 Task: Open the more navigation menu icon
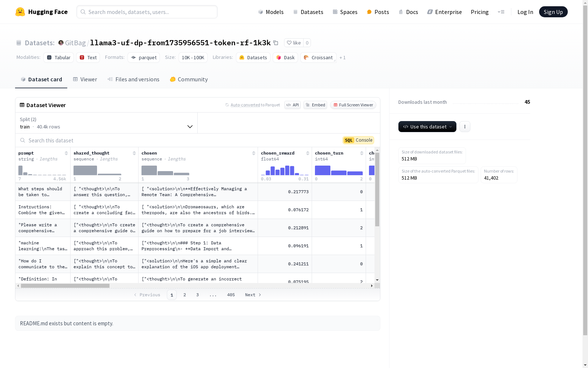[501, 12]
